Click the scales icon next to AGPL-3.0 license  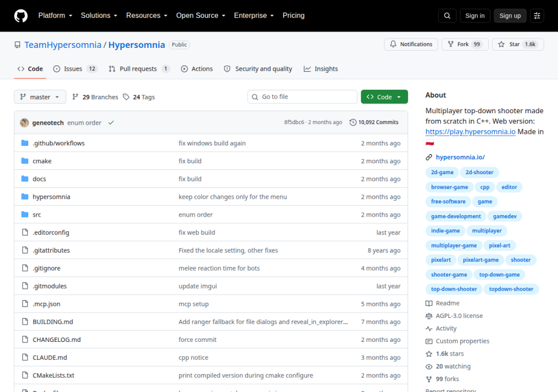click(x=429, y=316)
